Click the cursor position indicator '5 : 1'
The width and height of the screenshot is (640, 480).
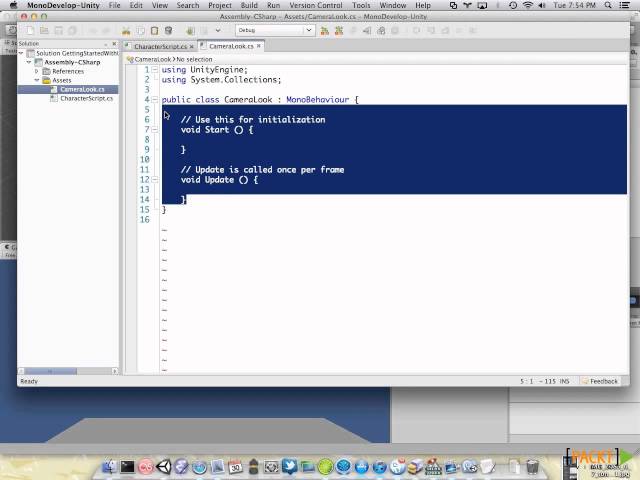[526, 381]
